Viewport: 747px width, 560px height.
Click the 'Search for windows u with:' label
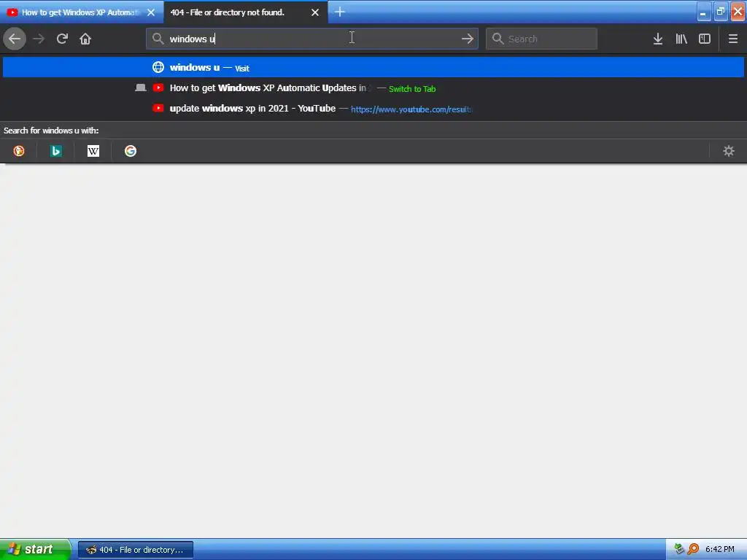51,131
